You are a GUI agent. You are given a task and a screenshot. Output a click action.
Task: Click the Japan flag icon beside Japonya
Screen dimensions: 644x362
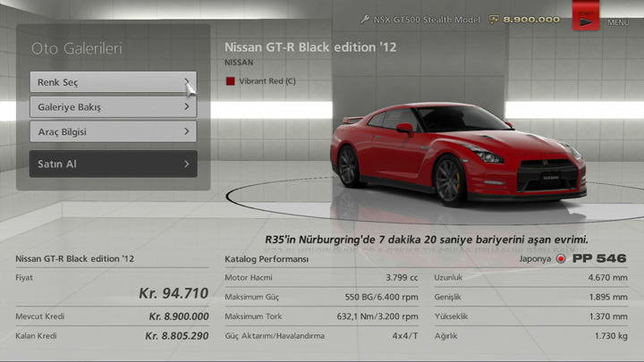pyautogui.click(x=561, y=259)
